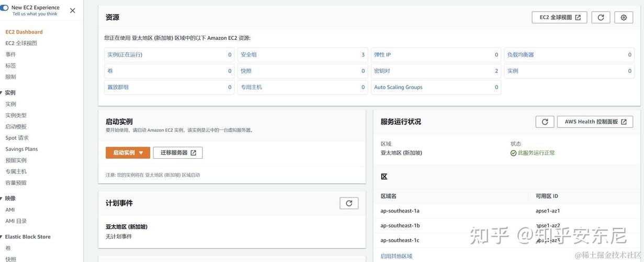Open the Auto Scaling Groups resource link
Image resolution: width=644 pixels, height=262 pixels.
[x=398, y=87]
